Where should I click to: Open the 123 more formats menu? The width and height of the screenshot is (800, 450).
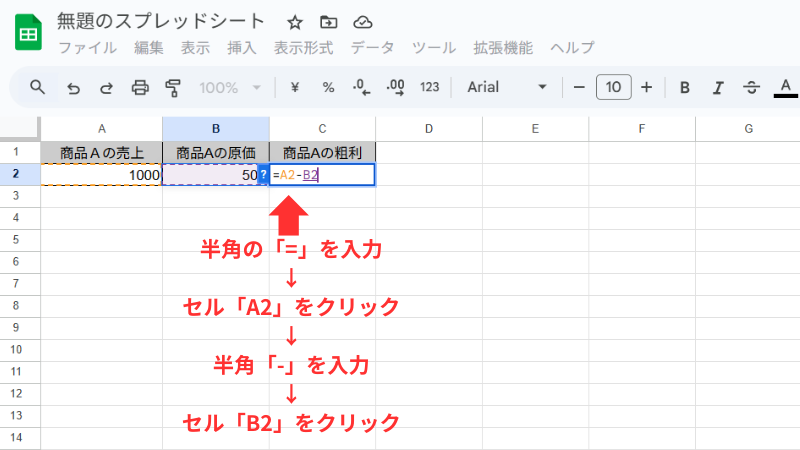point(429,87)
